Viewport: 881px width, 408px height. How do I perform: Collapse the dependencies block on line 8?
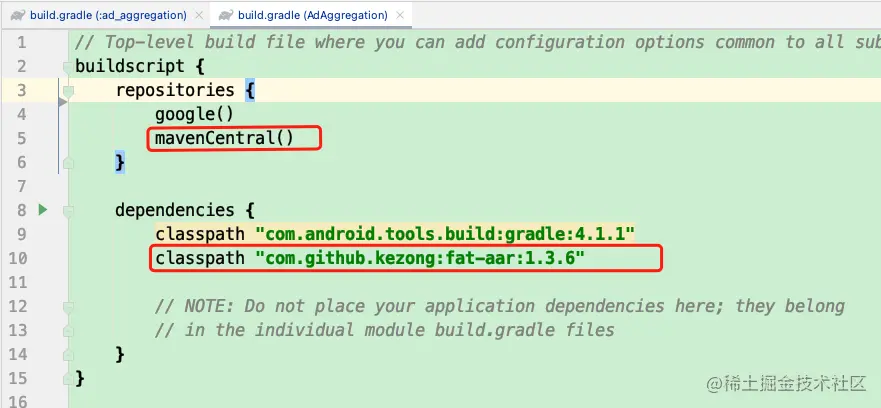[68, 211]
